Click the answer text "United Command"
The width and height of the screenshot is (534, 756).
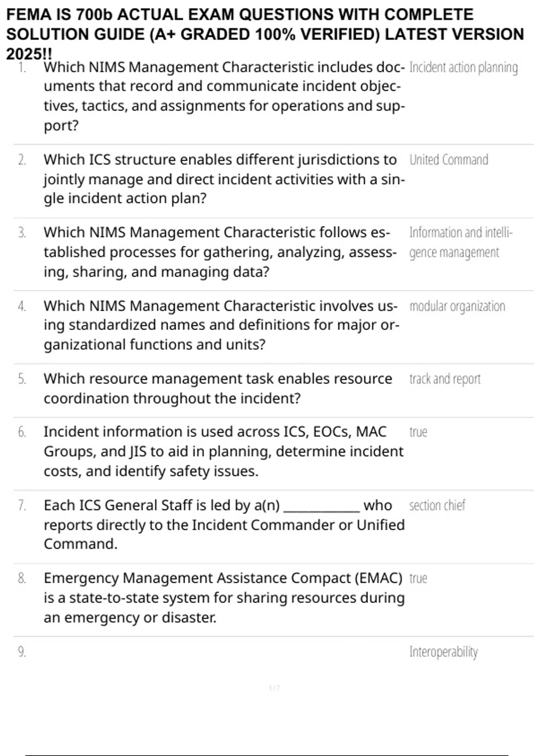point(449,160)
